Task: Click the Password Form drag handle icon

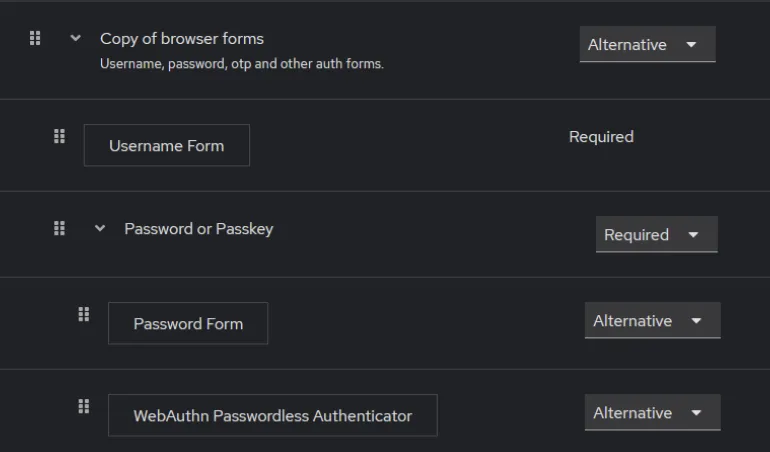Action: 84,314
